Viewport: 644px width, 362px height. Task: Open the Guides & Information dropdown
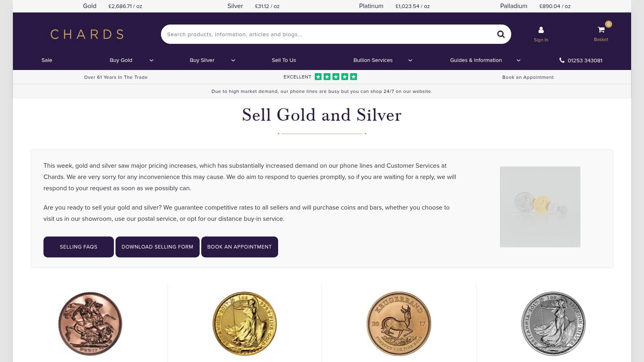[x=476, y=60]
